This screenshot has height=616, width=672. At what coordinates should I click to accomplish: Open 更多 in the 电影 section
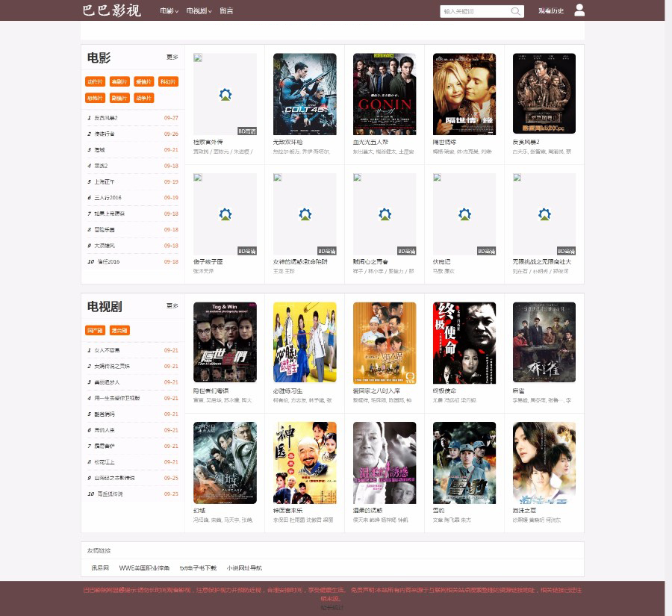[172, 57]
